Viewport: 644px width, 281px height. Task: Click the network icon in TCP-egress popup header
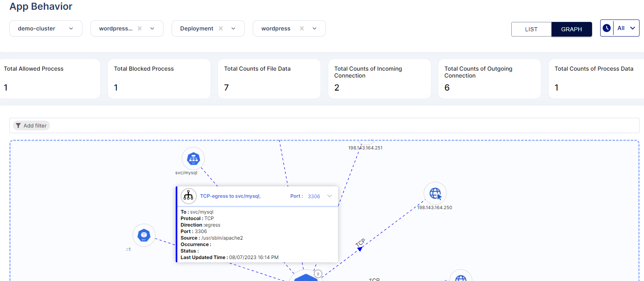click(x=189, y=196)
